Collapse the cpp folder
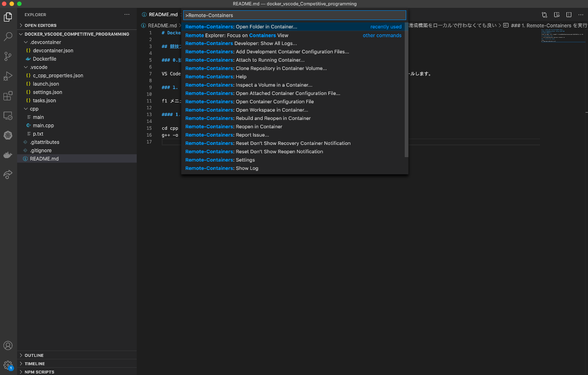The image size is (588, 375). pyautogui.click(x=77, y=109)
